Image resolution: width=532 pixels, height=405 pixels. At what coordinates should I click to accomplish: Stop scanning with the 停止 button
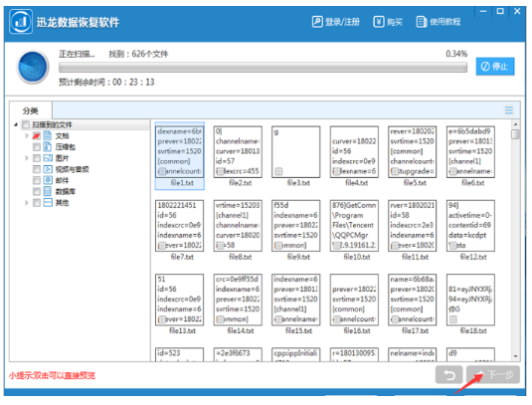coord(494,67)
